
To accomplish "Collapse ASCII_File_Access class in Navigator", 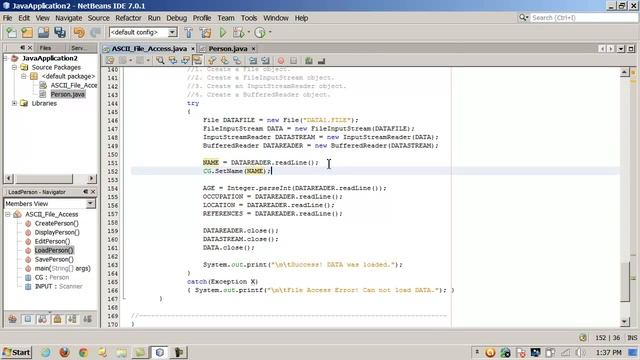I will (x=7, y=214).
